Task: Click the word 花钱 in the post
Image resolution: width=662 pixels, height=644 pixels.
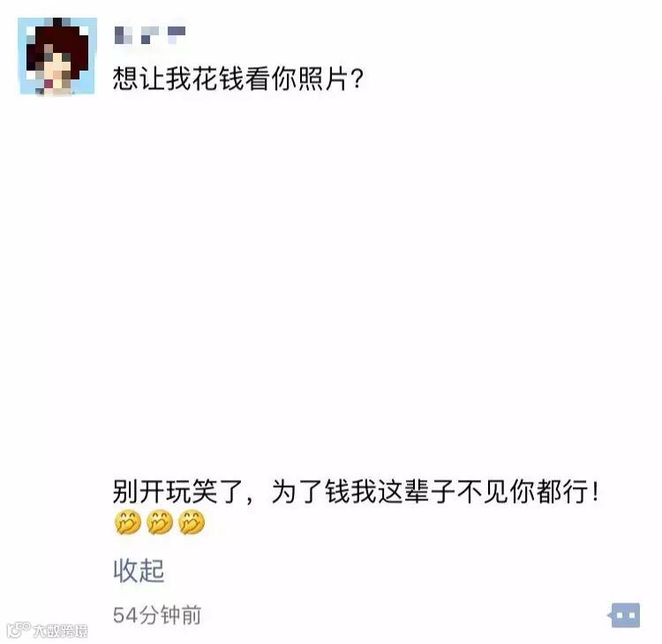Action: point(218,79)
